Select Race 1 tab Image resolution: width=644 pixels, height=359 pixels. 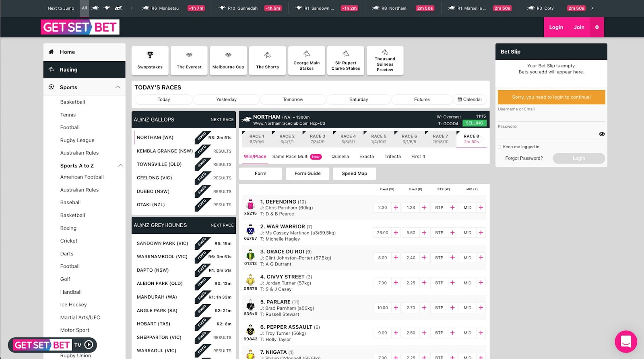257,139
